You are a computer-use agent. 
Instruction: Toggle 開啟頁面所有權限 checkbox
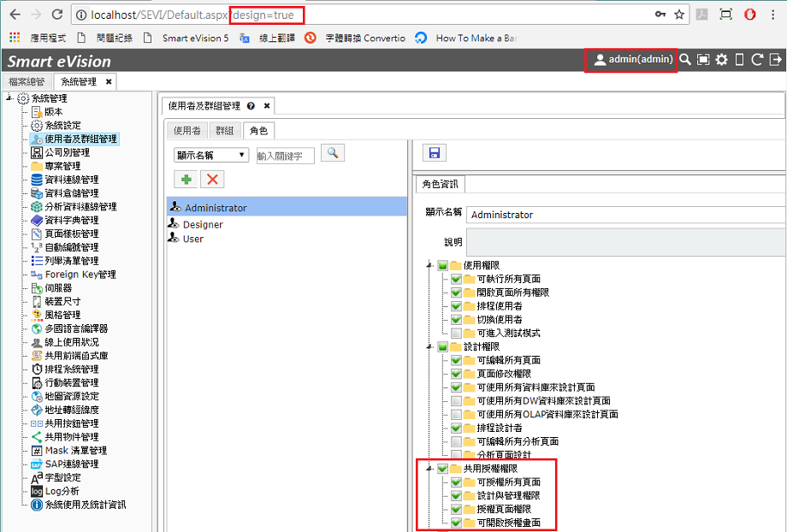point(456,293)
